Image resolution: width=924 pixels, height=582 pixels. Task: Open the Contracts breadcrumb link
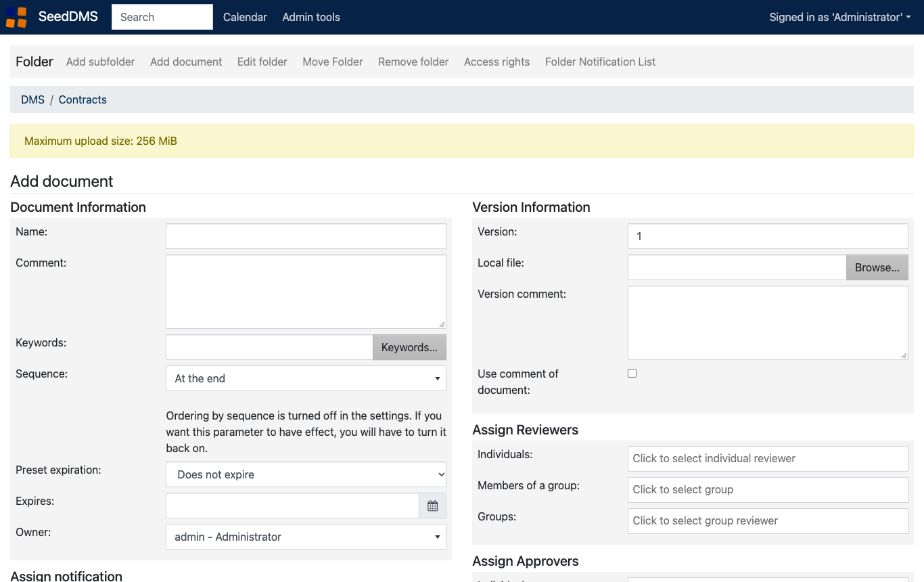83,99
